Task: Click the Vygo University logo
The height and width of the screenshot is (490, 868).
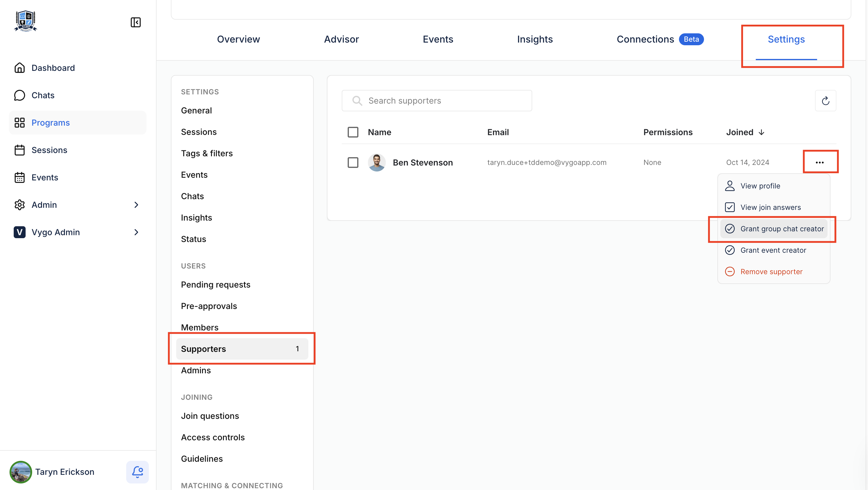Action: click(x=26, y=21)
